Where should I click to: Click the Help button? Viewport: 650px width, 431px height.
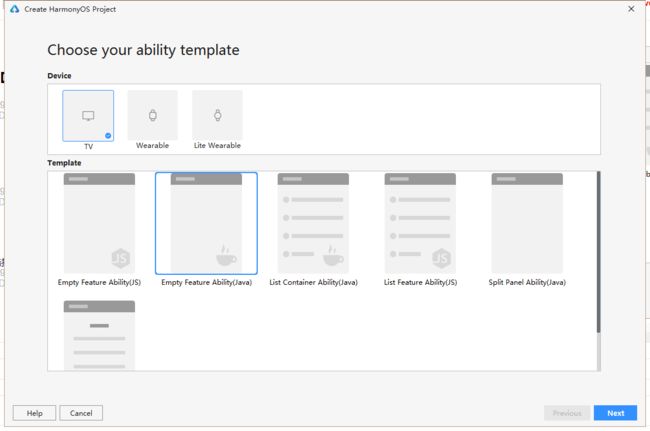[x=34, y=413]
